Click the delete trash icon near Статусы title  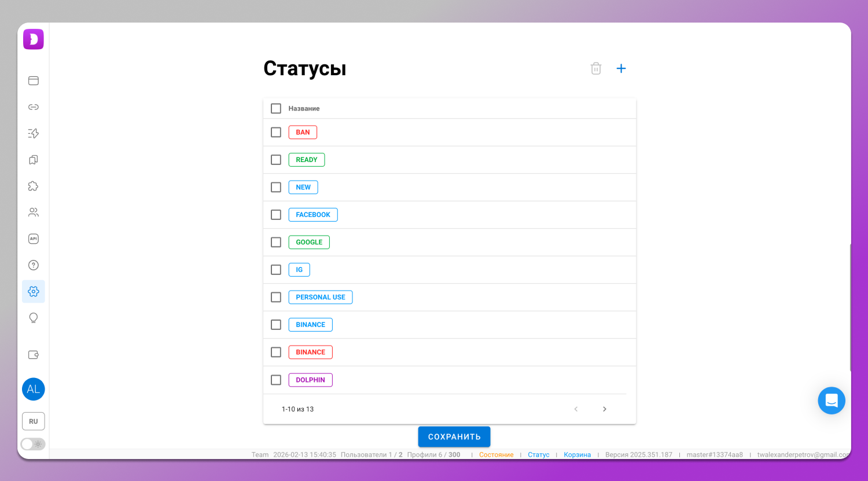point(595,68)
